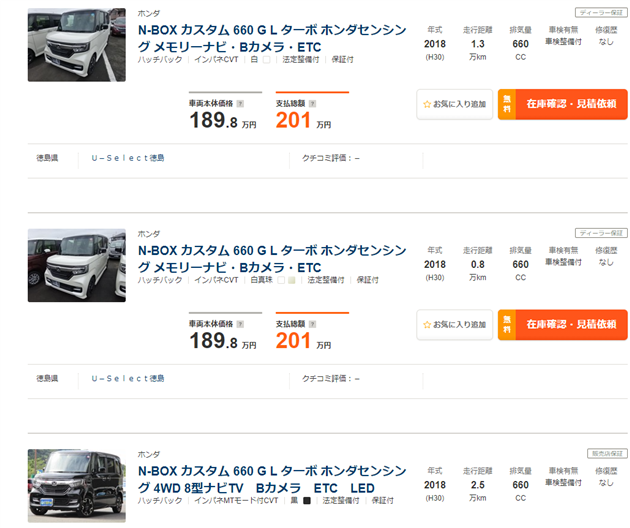Open the 4WD 8型ナビTV listing title
The height and width of the screenshot is (528, 630).
click(271, 479)
